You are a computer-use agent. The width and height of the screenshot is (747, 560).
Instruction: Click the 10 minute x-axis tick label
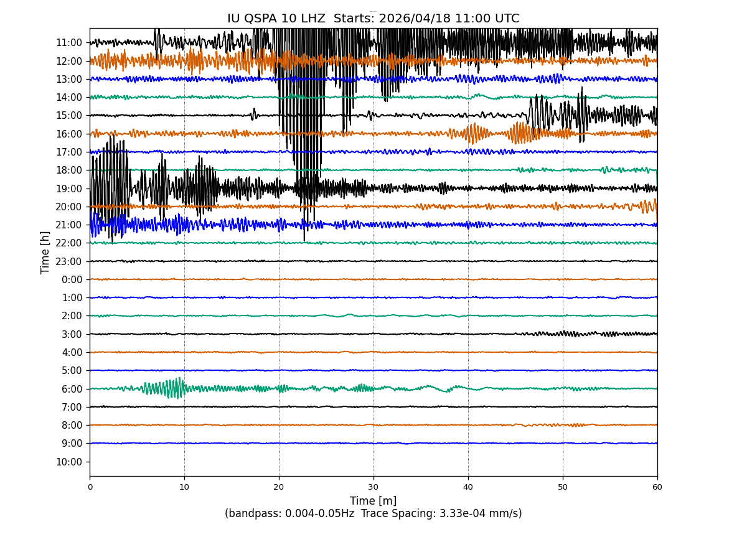coord(184,487)
